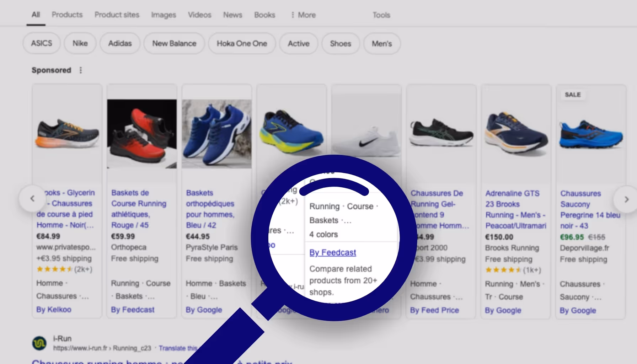Screen dimensions: 637x364
Task: Click the magnified By Feedcast link
Action: click(x=333, y=252)
